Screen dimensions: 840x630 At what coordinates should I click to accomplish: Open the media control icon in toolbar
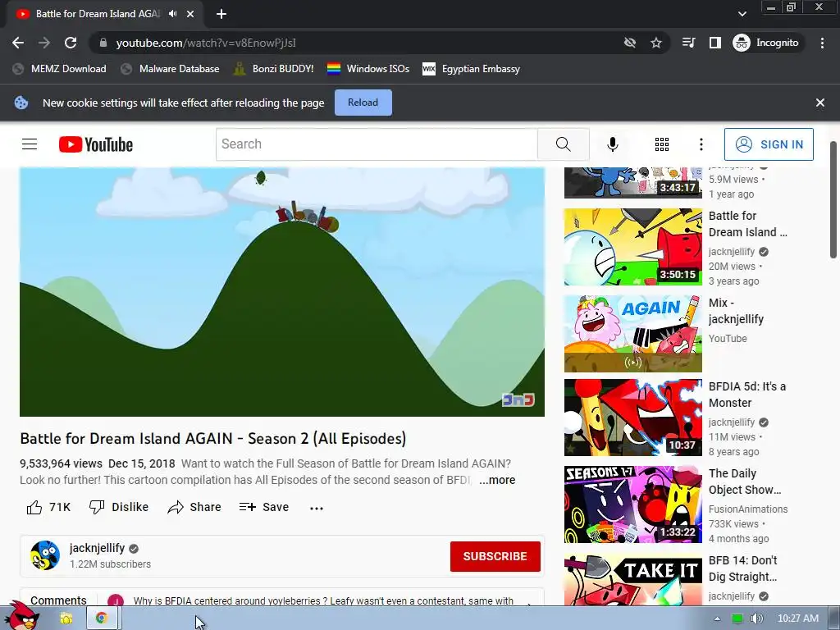pyautogui.click(x=689, y=43)
